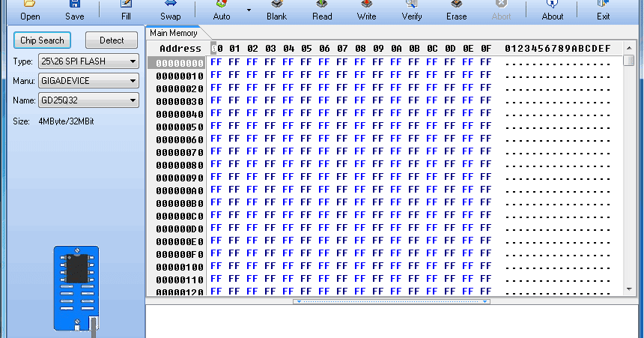Select address row 00000000
Image resolution: width=644 pixels, height=338 pixels.
(x=180, y=63)
